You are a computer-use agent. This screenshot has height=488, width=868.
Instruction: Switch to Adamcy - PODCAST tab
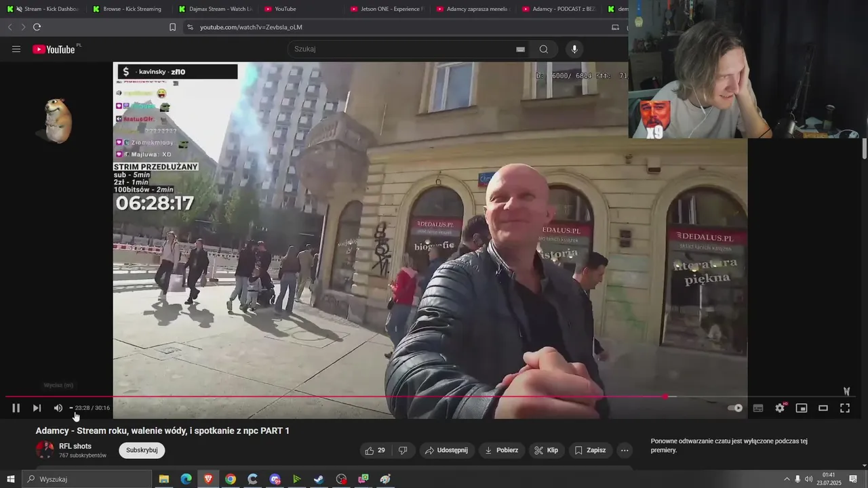[559, 9]
